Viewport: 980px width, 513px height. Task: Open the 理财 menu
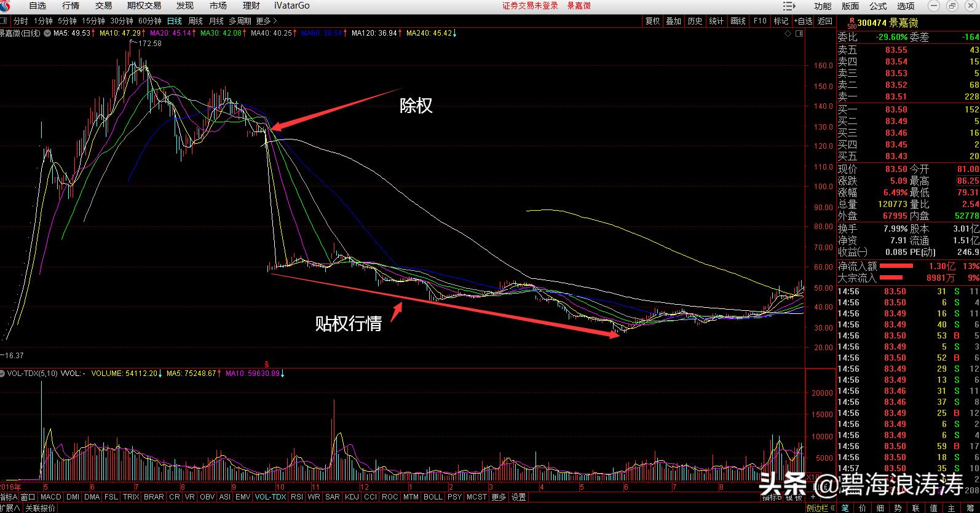point(251,6)
